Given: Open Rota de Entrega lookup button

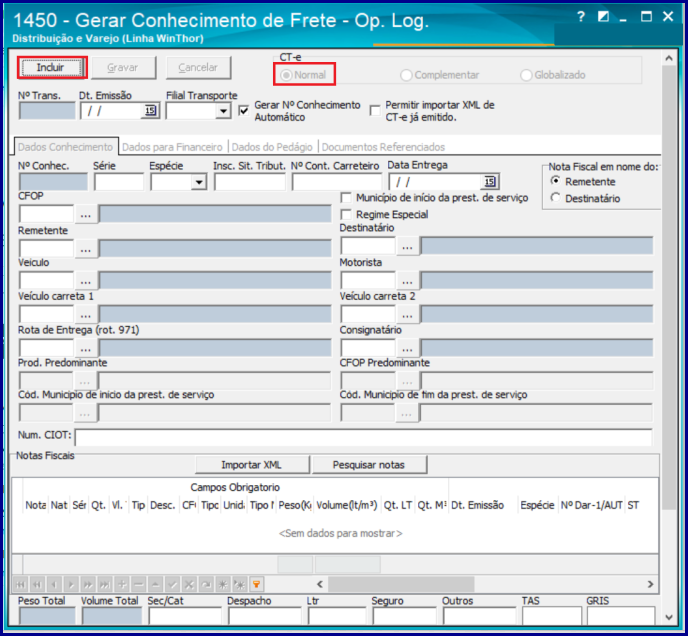Looking at the screenshot, I should tap(86, 349).
